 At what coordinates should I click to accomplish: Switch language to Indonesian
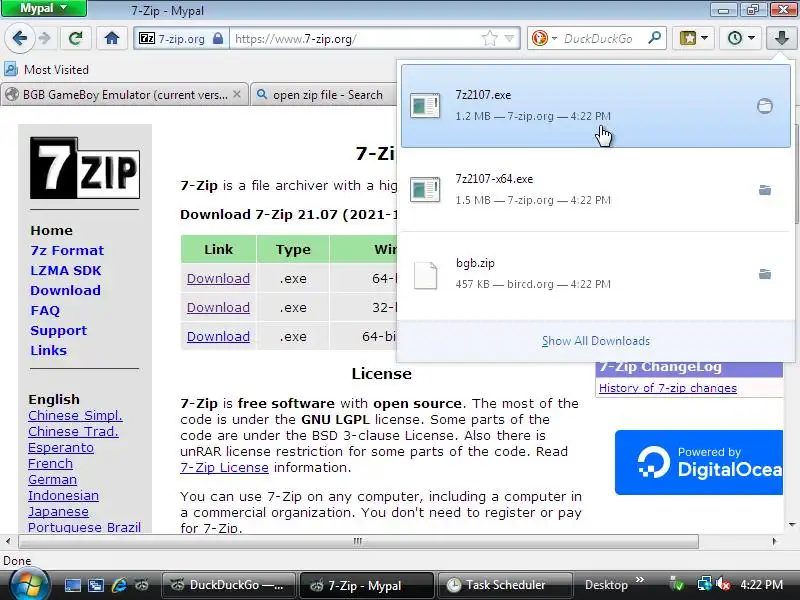click(x=63, y=495)
